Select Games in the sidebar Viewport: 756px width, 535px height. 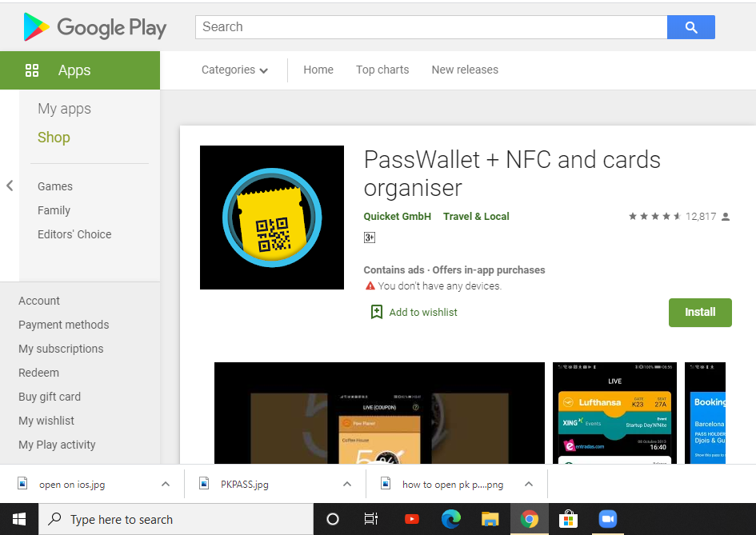[x=55, y=186]
